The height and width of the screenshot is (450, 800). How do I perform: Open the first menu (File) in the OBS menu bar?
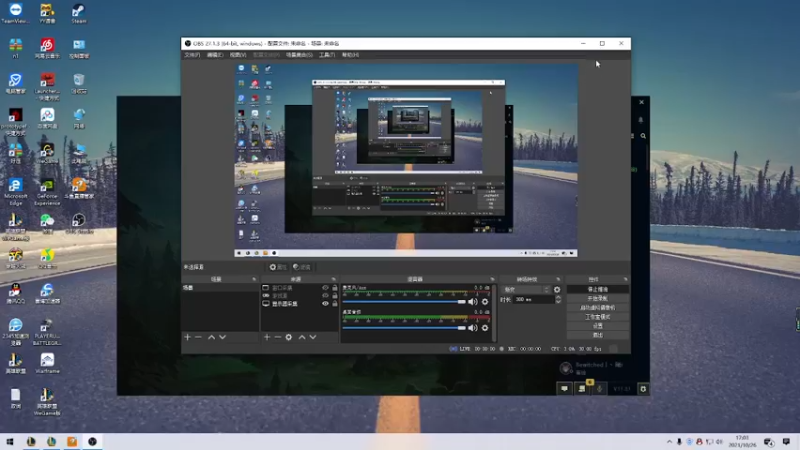(x=192, y=55)
